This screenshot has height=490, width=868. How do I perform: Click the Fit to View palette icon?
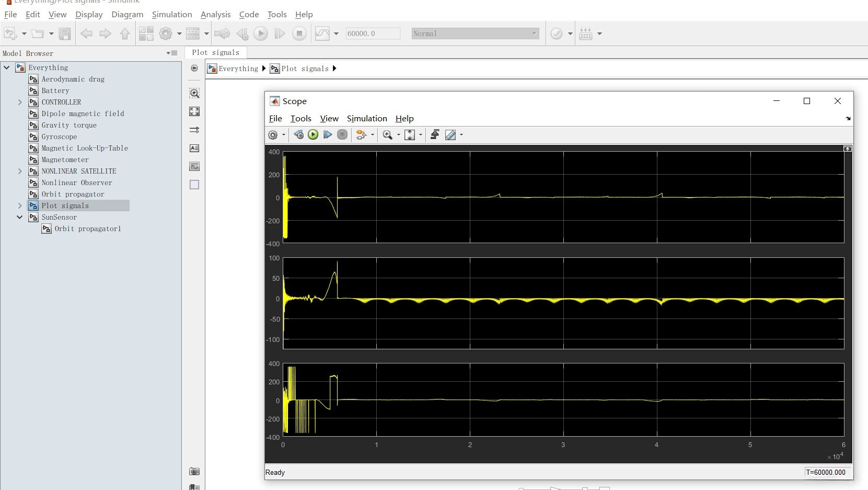click(x=194, y=111)
